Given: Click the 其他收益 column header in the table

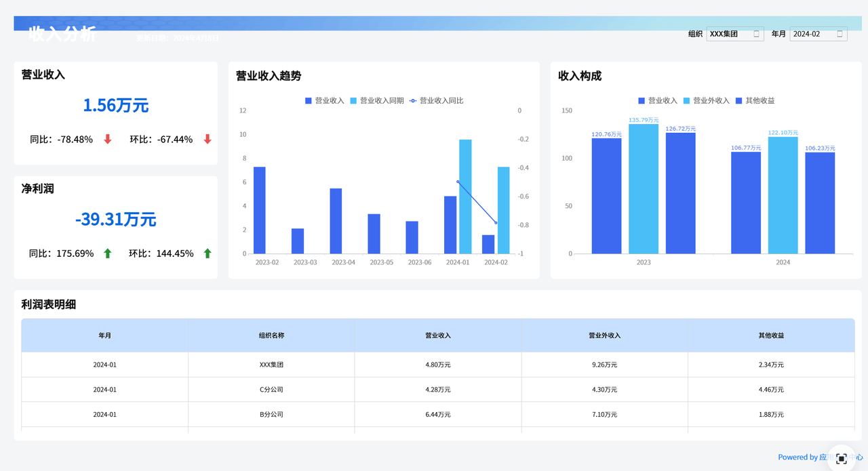Looking at the screenshot, I should [771, 335].
